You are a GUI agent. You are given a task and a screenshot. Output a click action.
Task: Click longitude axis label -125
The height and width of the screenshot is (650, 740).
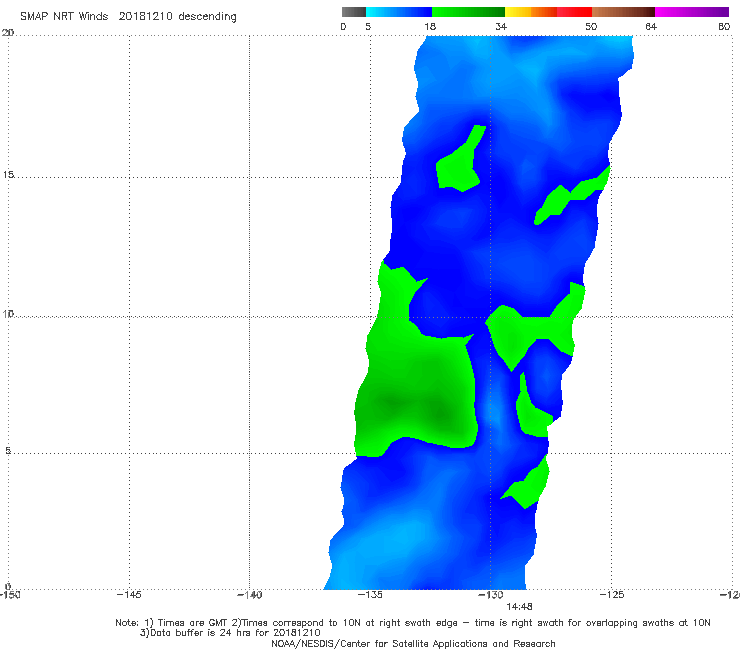[x=612, y=595]
